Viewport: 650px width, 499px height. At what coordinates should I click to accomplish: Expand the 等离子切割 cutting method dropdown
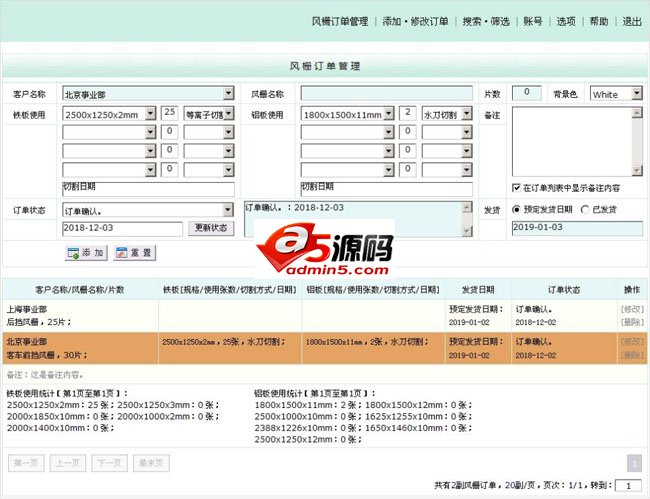209,114
